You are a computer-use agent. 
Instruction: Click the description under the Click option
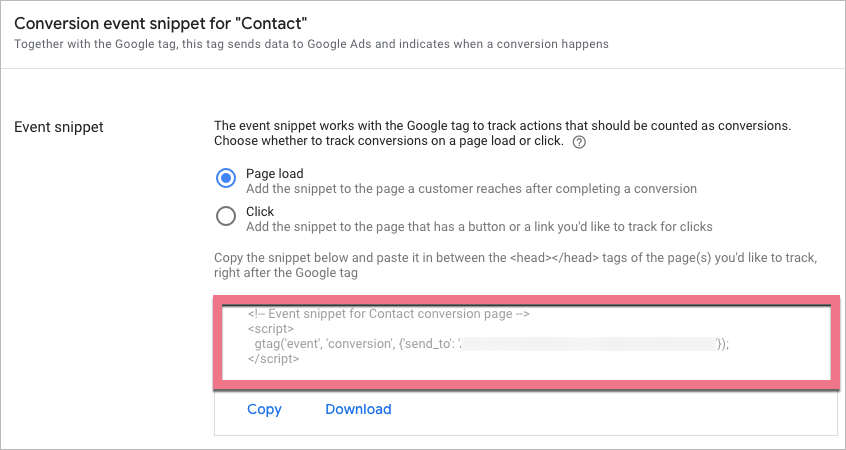coord(479,226)
